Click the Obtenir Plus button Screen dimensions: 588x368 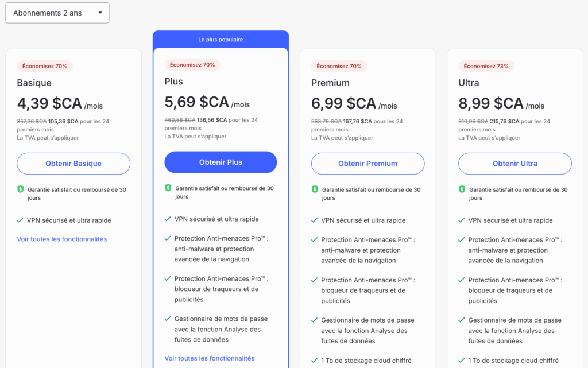[220, 162]
